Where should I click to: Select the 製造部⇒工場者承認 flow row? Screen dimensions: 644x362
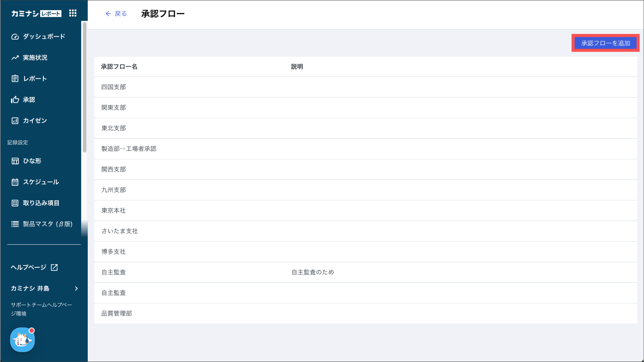click(x=129, y=149)
